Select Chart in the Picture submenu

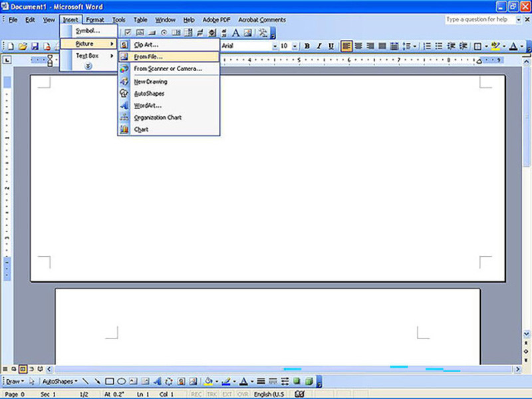pyautogui.click(x=169, y=129)
